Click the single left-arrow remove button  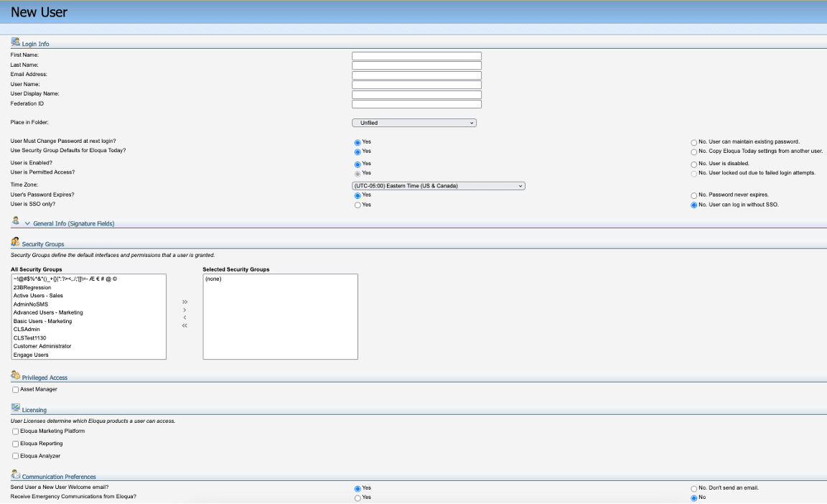pos(184,317)
